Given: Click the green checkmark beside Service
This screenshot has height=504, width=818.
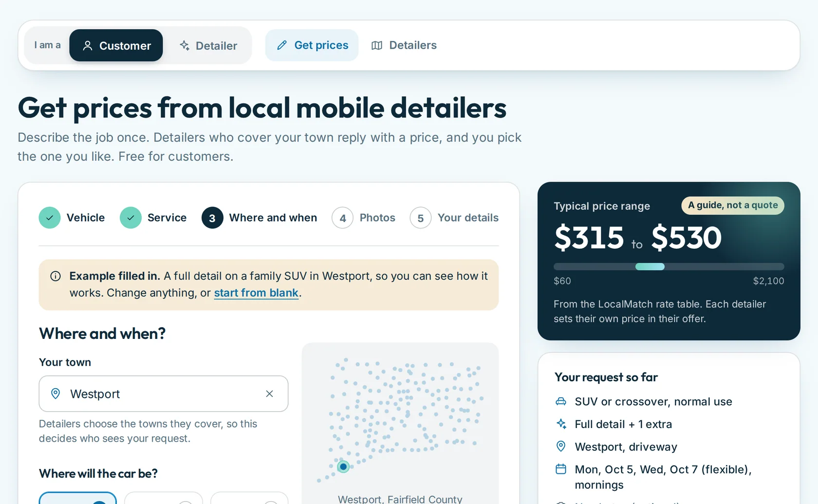Looking at the screenshot, I should (x=130, y=218).
